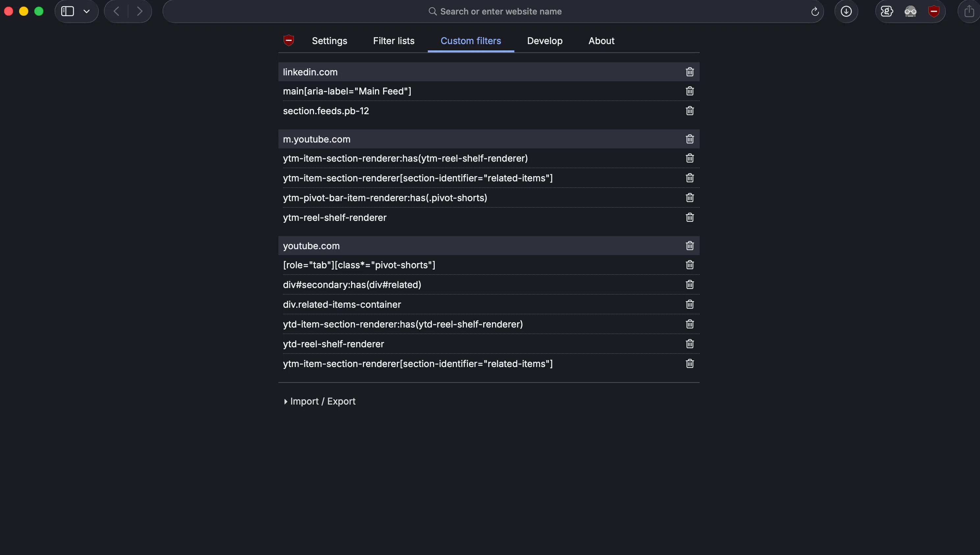Go back to the previous page

(x=116, y=11)
